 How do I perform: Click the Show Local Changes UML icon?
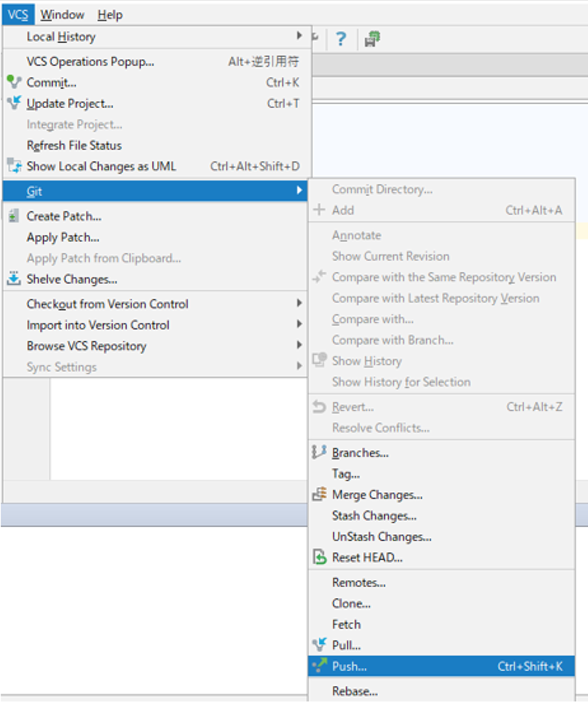coord(14,166)
